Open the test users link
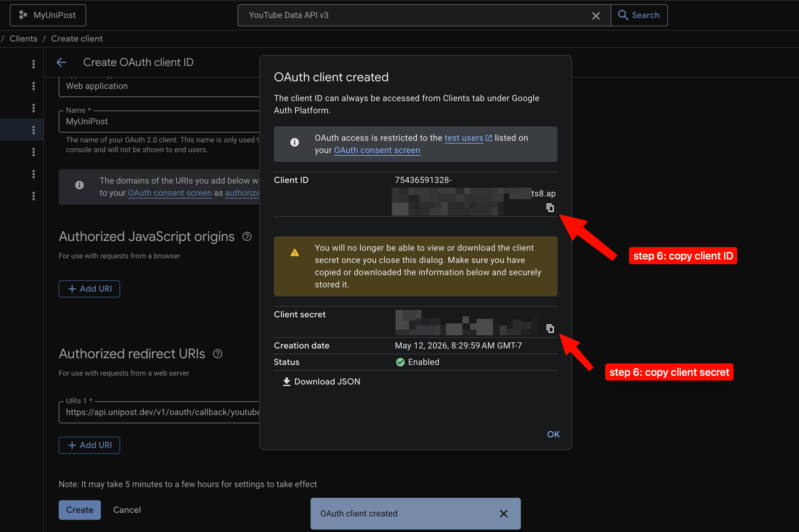Viewport: 799px width, 532px height. 468,138
